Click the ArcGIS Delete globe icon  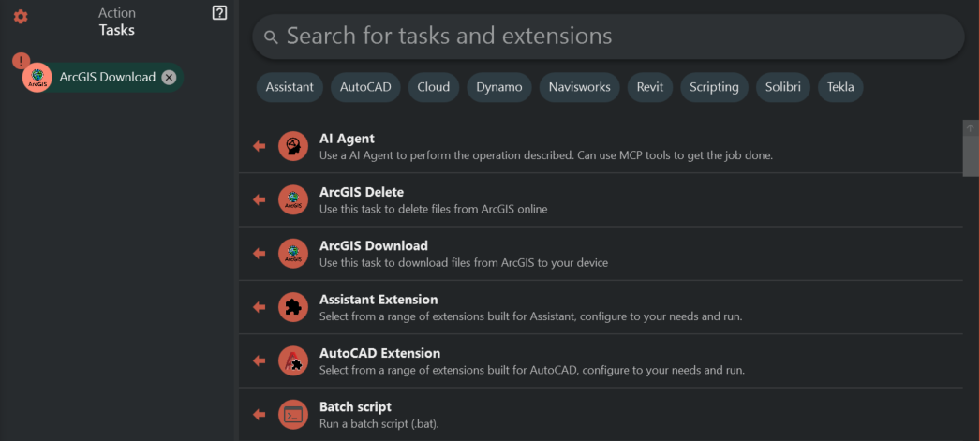pyautogui.click(x=293, y=199)
